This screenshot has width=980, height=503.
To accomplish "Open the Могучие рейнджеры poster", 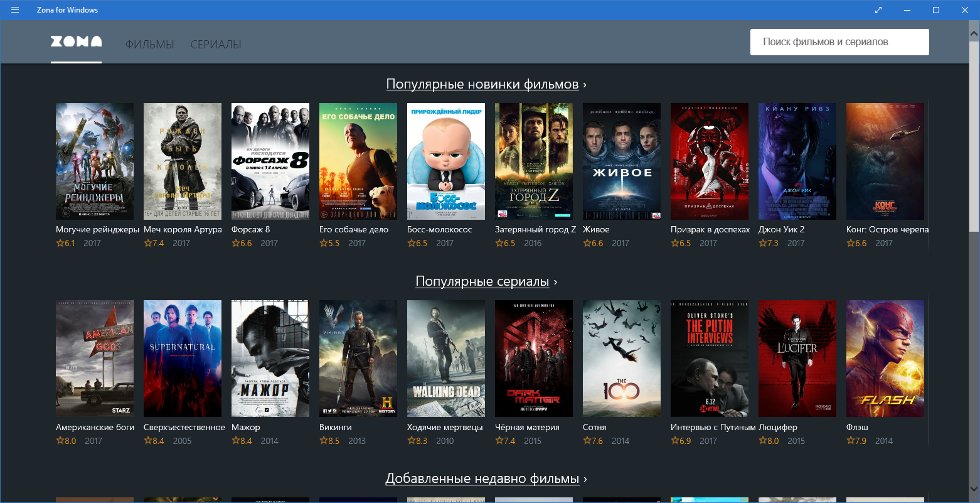I will coord(95,161).
